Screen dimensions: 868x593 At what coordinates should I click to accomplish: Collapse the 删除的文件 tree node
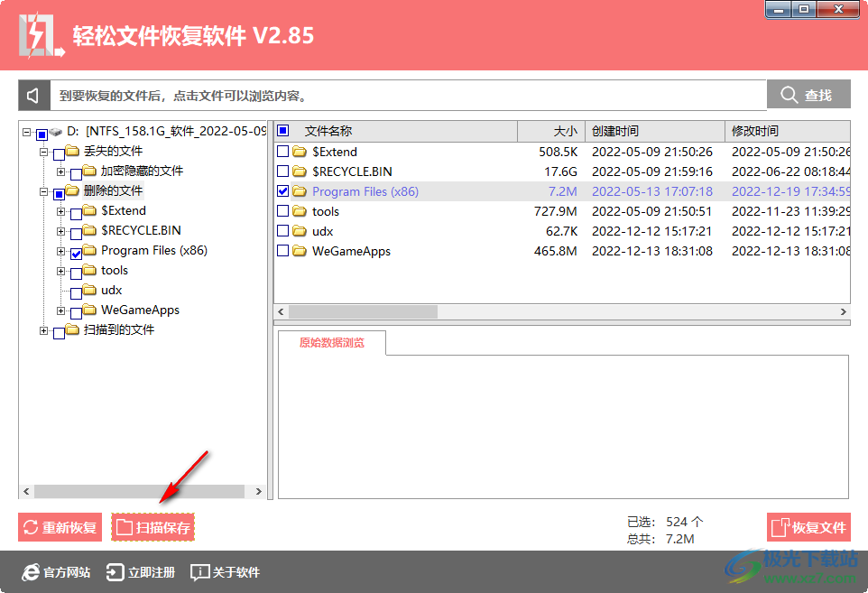tap(43, 191)
